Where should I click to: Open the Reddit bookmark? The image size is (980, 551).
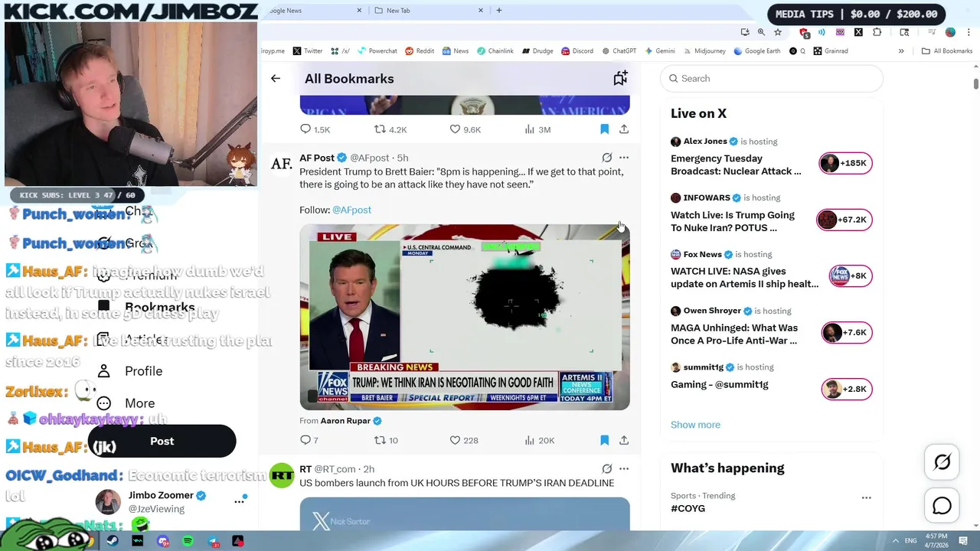point(420,51)
